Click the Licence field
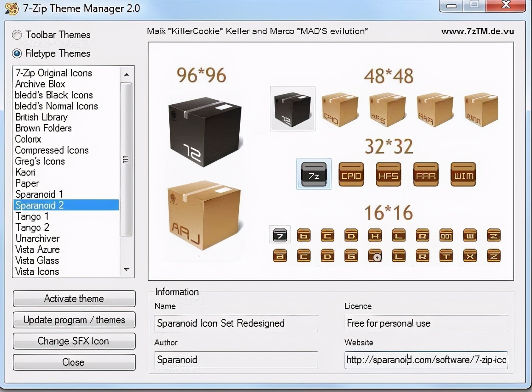The image size is (532, 392). click(x=426, y=323)
